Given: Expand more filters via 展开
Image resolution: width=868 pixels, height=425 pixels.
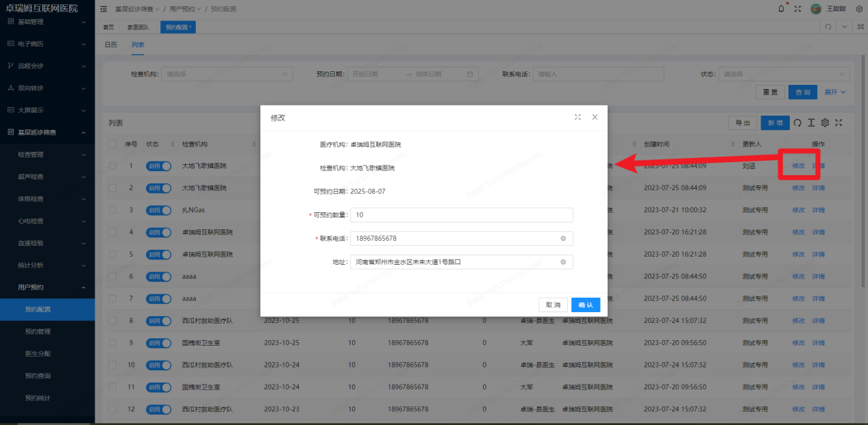Looking at the screenshot, I should 835,92.
